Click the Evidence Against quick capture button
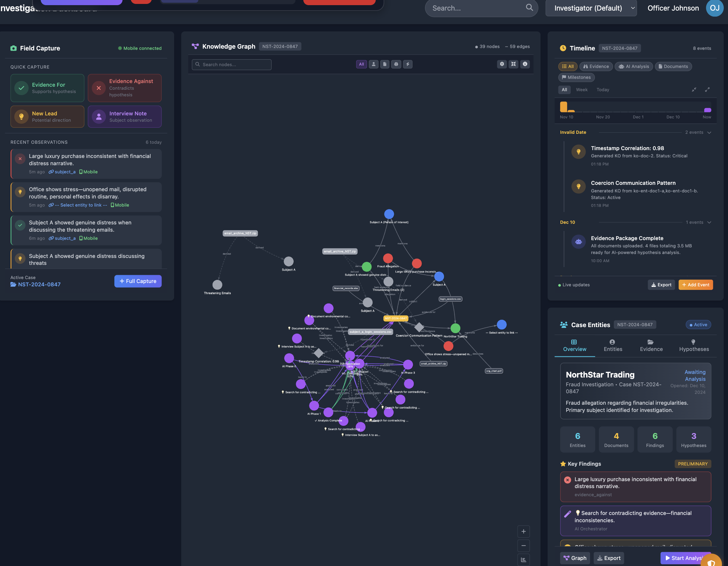 (x=125, y=88)
